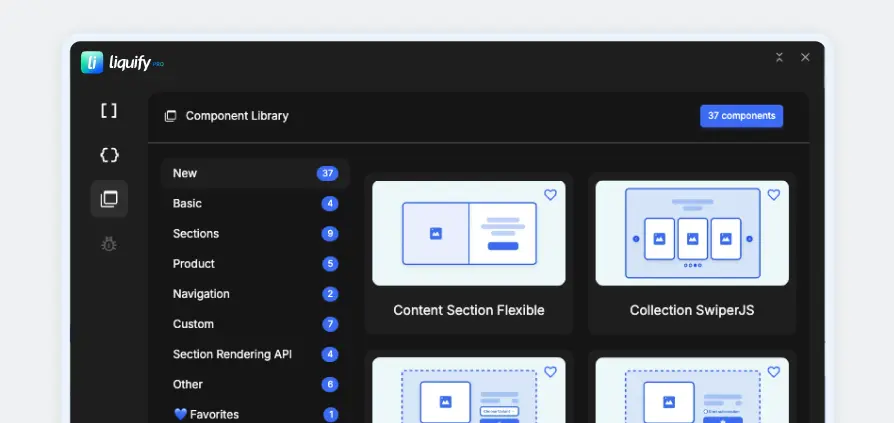894x423 pixels.
Task: Open the Favorites category
Action: click(255, 414)
